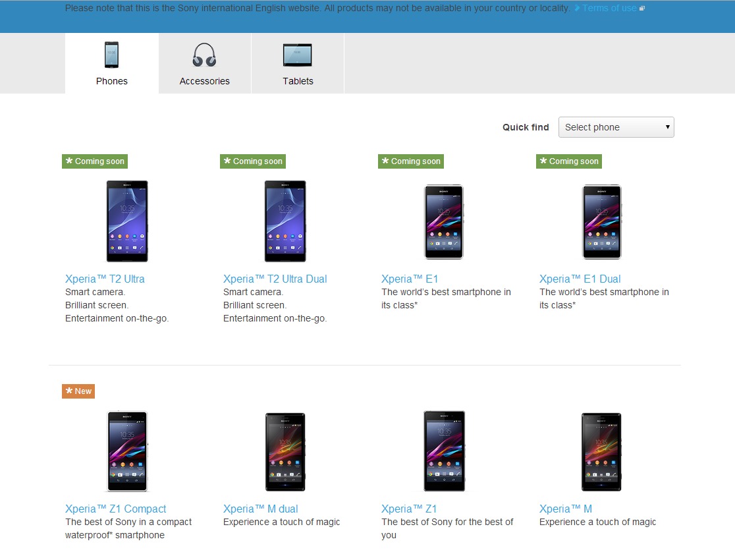Click 'best smartphone in its class' under E1
This screenshot has width=735, height=560.
coord(446,298)
